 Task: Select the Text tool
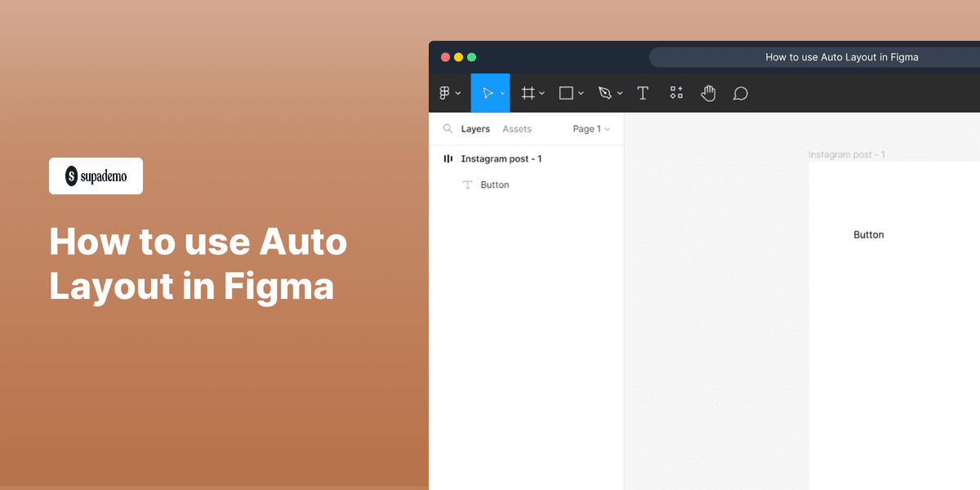pyautogui.click(x=643, y=92)
